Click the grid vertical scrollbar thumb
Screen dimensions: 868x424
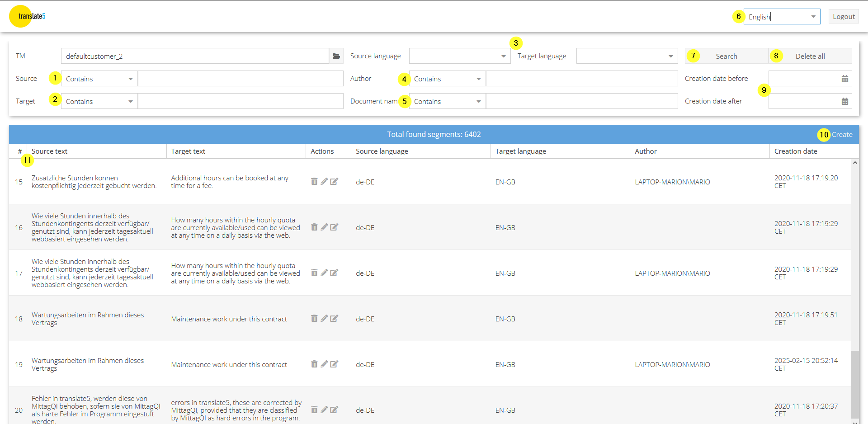pyautogui.click(x=855, y=384)
